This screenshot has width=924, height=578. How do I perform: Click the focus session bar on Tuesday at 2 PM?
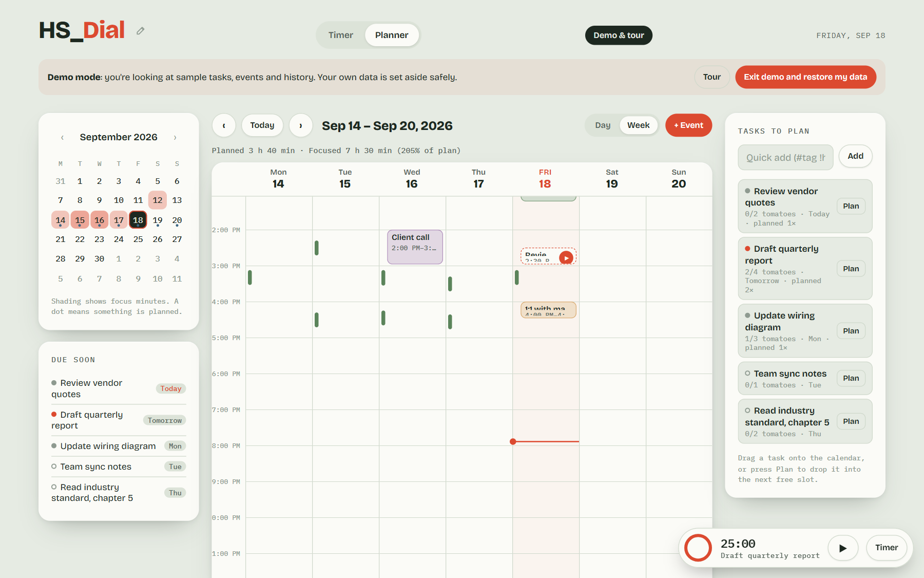pyautogui.click(x=317, y=248)
